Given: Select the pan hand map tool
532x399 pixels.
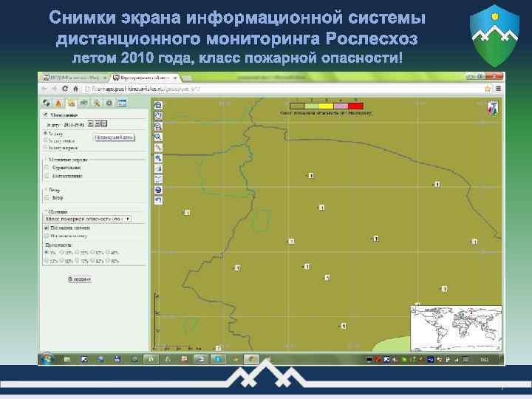Looking at the screenshot, I should [158, 116].
